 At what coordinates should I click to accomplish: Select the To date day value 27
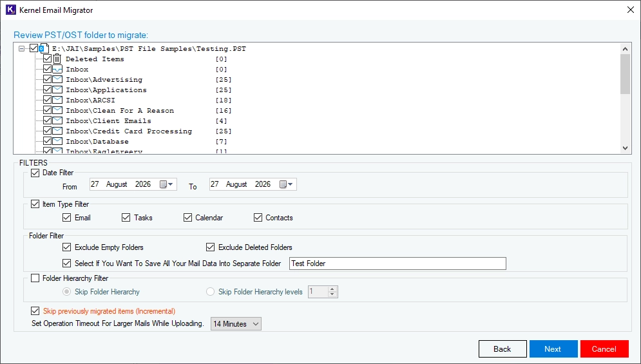click(215, 184)
